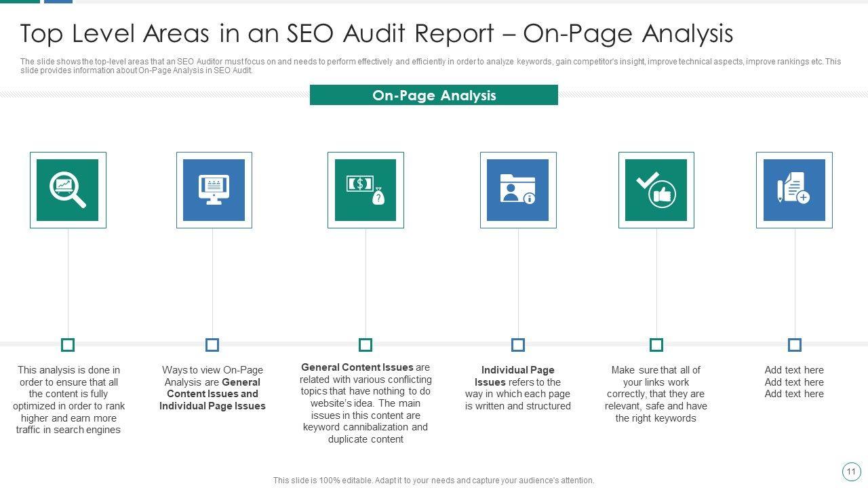The width and height of the screenshot is (868, 488).
Task: Click the checkmark and thumbs-up icon
Action: click(x=656, y=190)
